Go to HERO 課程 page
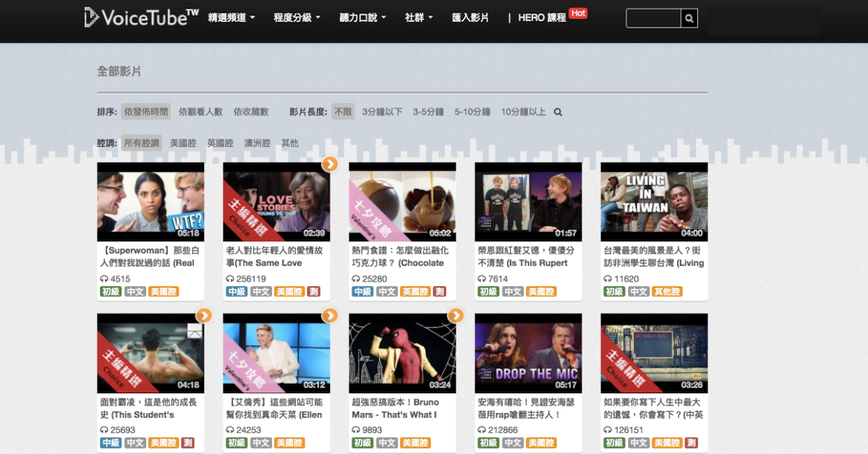 coord(542,18)
